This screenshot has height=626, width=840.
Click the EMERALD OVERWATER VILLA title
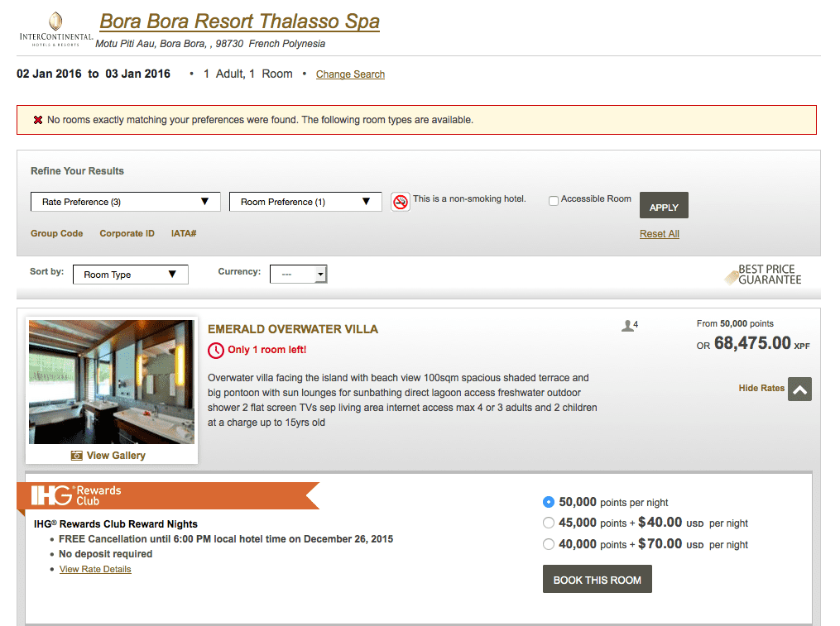coord(293,329)
